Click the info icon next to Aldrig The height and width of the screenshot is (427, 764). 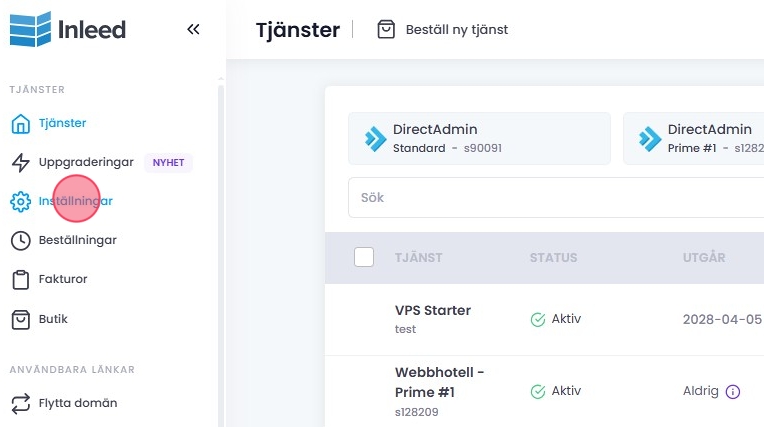pyautogui.click(x=732, y=391)
